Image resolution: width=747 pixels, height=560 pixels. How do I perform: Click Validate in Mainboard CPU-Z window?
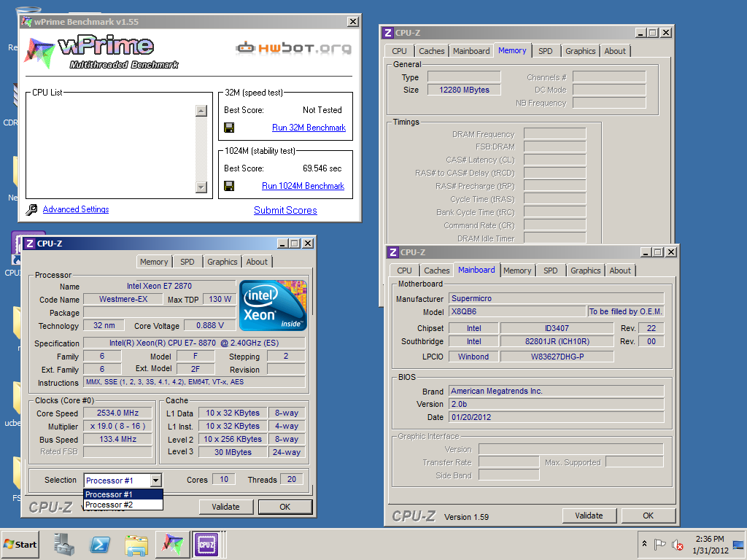[589, 516]
